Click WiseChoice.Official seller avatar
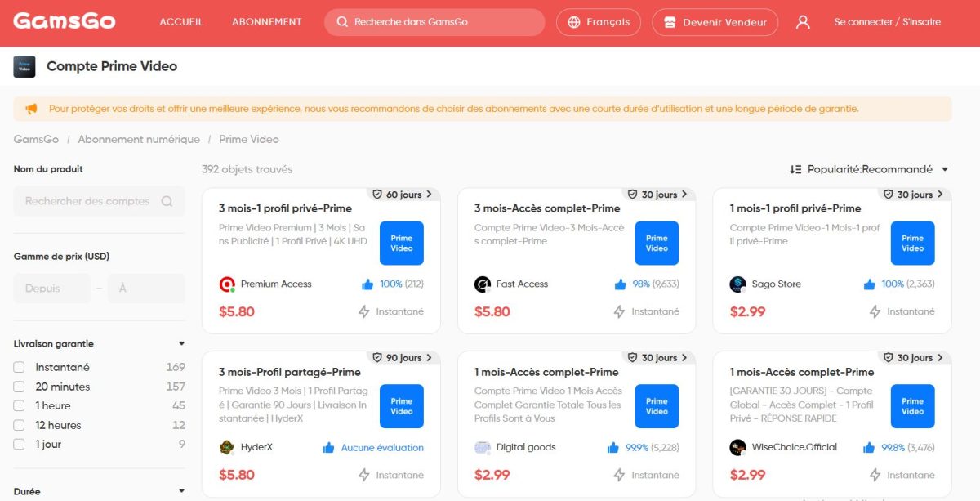 pyautogui.click(x=738, y=447)
